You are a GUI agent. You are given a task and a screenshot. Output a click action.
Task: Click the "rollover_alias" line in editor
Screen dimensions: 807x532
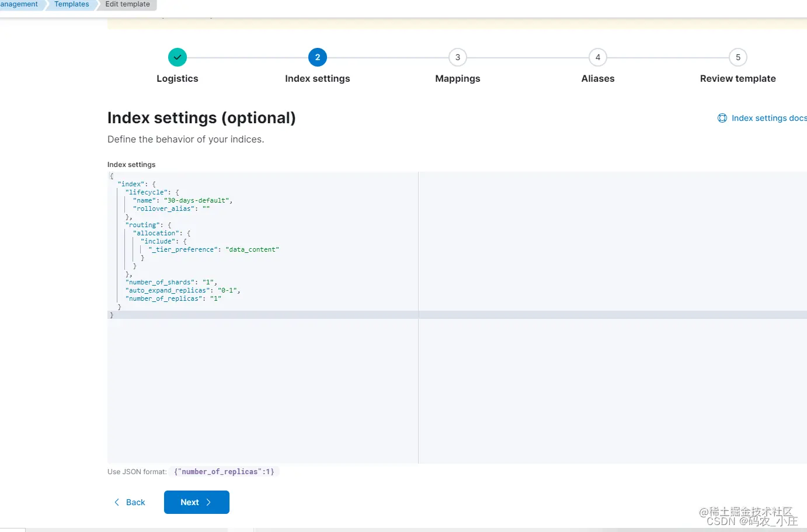click(171, 208)
